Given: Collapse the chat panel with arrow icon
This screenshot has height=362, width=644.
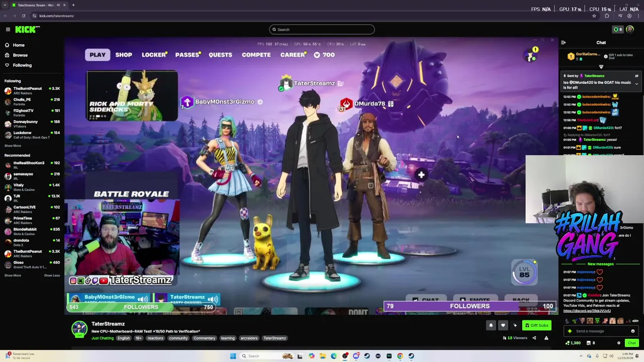Looking at the screenshot, I should (x=563, y=43).
